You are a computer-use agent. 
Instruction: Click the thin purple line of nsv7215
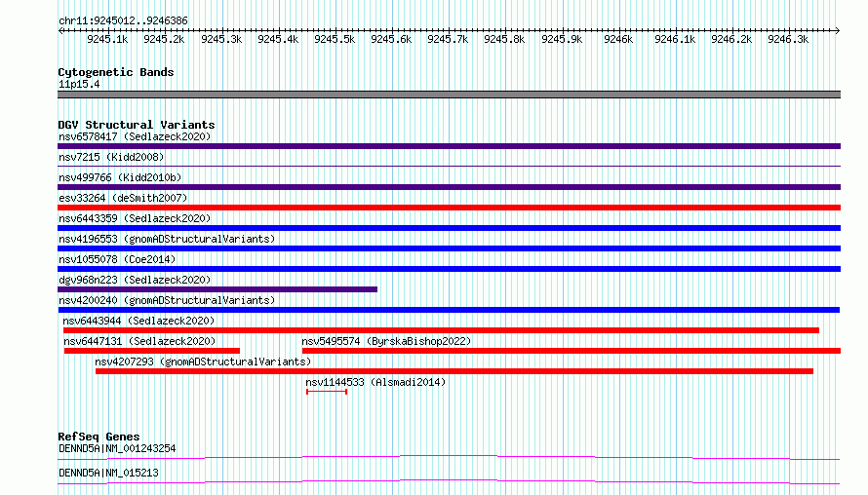pyautogui.click(x=449, y=166)
